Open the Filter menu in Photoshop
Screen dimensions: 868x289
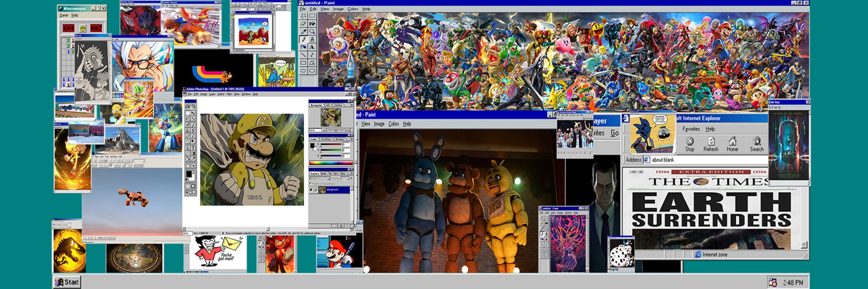(229, 94)
